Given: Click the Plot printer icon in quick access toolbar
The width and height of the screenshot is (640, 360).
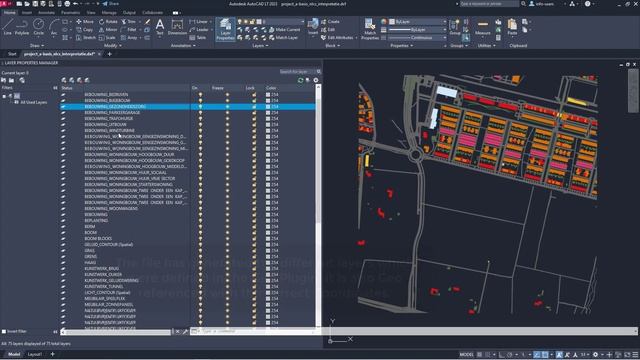Looking at the screenshot, I should 67,4.
